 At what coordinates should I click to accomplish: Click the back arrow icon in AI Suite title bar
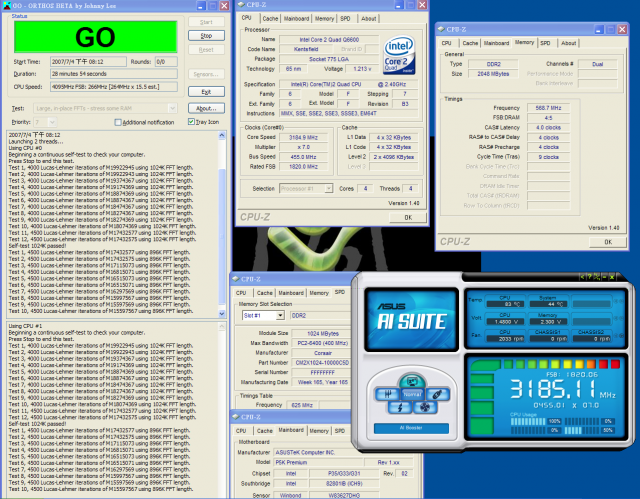[x=582, y=277]
